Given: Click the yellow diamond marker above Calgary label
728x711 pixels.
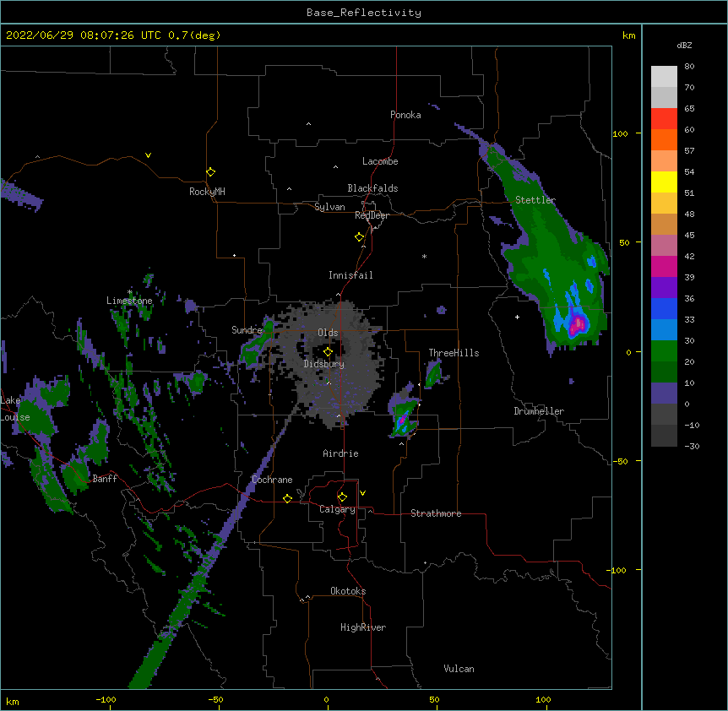Looking at the screenshot, I should click(x=342, y=497).
